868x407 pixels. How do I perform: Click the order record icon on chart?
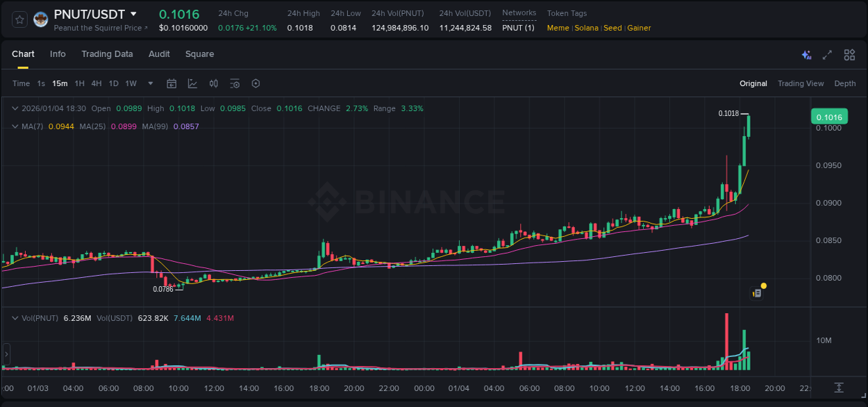click(756, 294)
